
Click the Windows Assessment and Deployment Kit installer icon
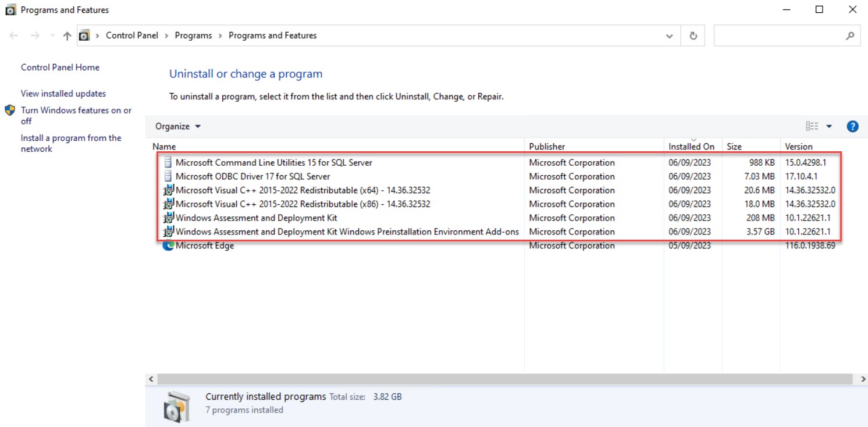(168, 218)
